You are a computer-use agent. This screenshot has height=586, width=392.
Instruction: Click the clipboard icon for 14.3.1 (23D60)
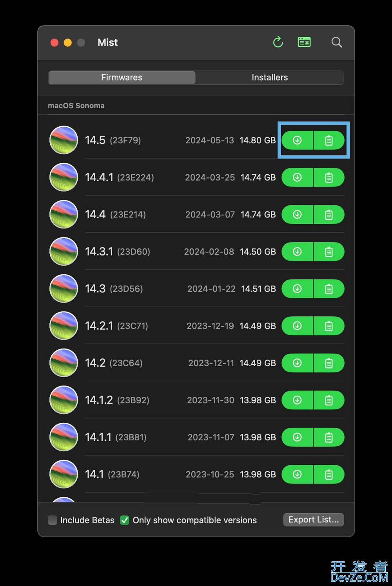tap(329, 252)
